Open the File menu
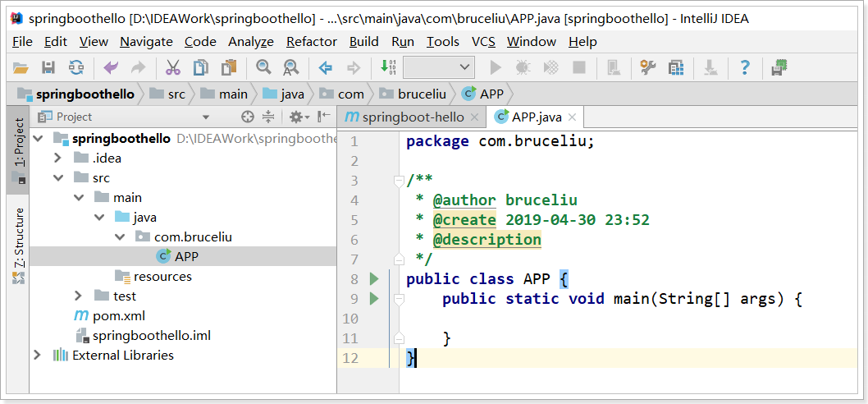868x404 pixels. point(22,42)
